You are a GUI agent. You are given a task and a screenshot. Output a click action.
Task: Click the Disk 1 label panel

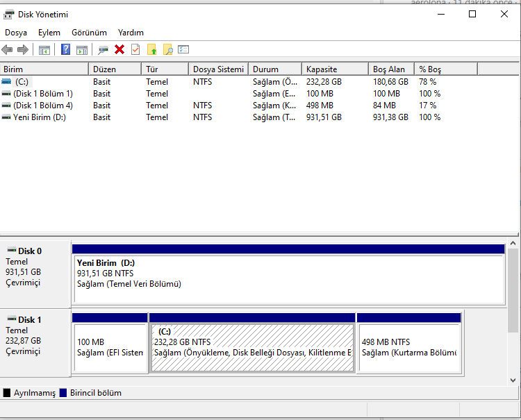point(35,343)
